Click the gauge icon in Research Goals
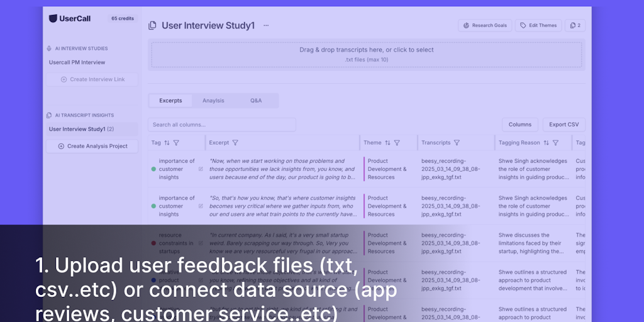Viewport: 644px width, 322px height. (x=466, y=25)
